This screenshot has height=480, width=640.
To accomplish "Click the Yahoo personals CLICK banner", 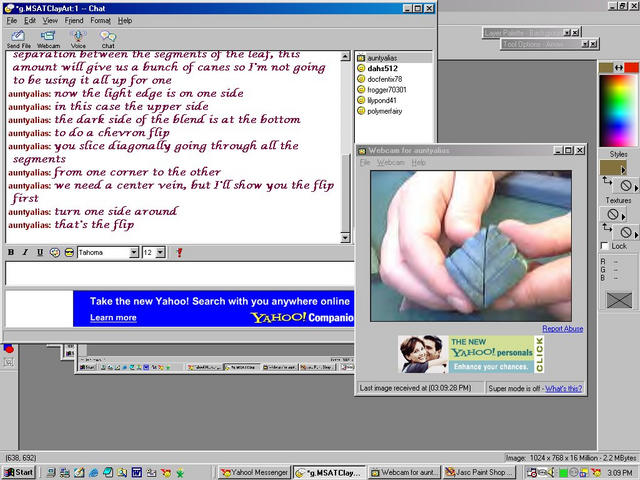I will pos(471,354).
